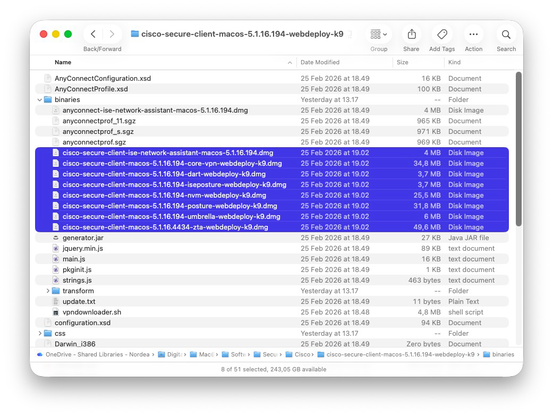Go to binaries folder in path bar
This screenshot has height=416, width=553.
[x=499, y=355]
